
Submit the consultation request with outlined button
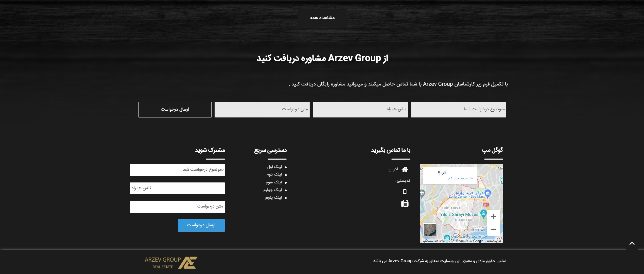(175, 110)
